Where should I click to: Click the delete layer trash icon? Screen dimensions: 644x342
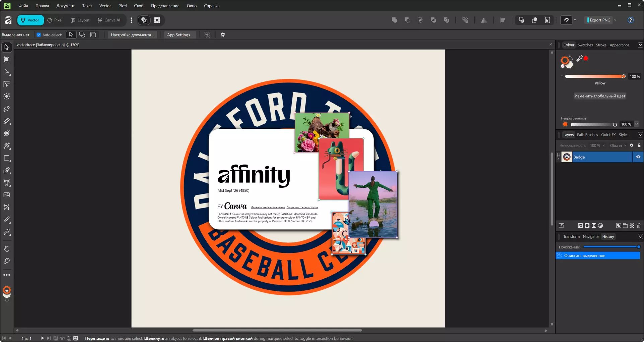point(639,226)
